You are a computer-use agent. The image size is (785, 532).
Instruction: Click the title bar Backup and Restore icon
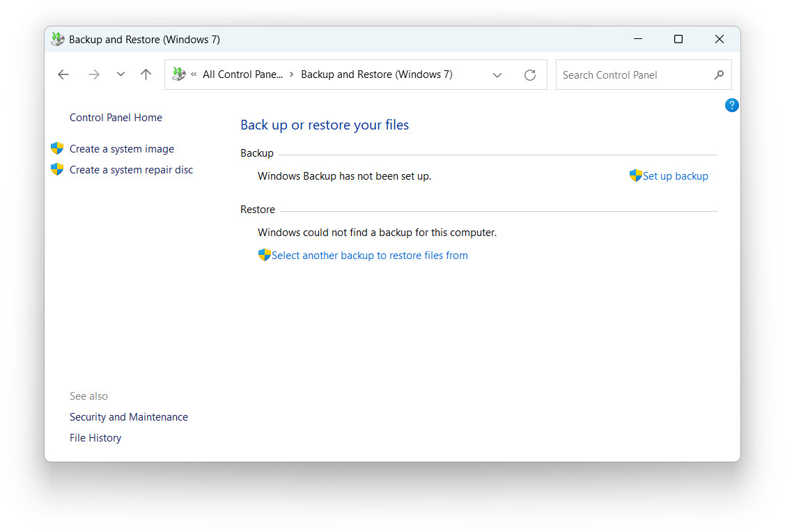[58, 39]
